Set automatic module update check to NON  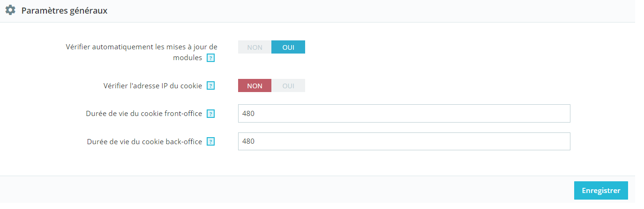(x=255, y=47)
